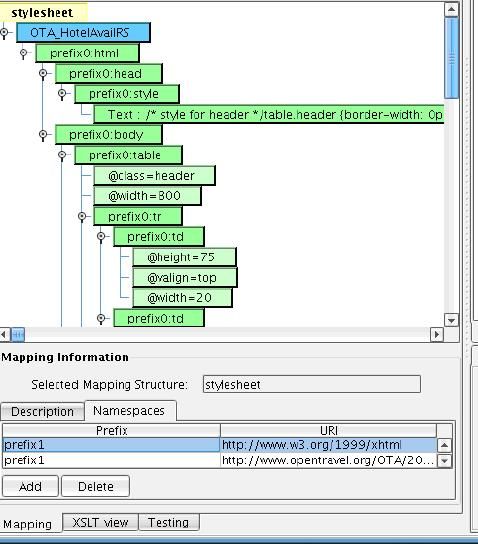Viewport: 478px width, 544px height.
Task: Select the opentravel.org namespace row
Action: click(x=219, y=460)
